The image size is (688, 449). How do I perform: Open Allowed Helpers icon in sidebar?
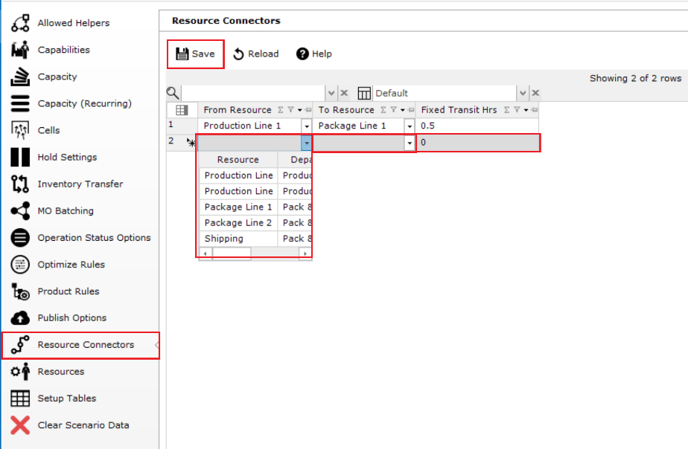coord(20,23)
